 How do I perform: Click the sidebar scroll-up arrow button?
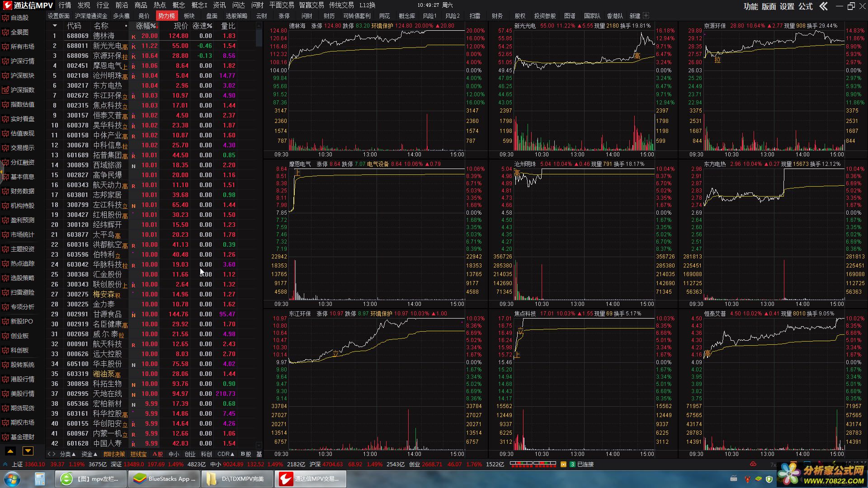[10, 450]
